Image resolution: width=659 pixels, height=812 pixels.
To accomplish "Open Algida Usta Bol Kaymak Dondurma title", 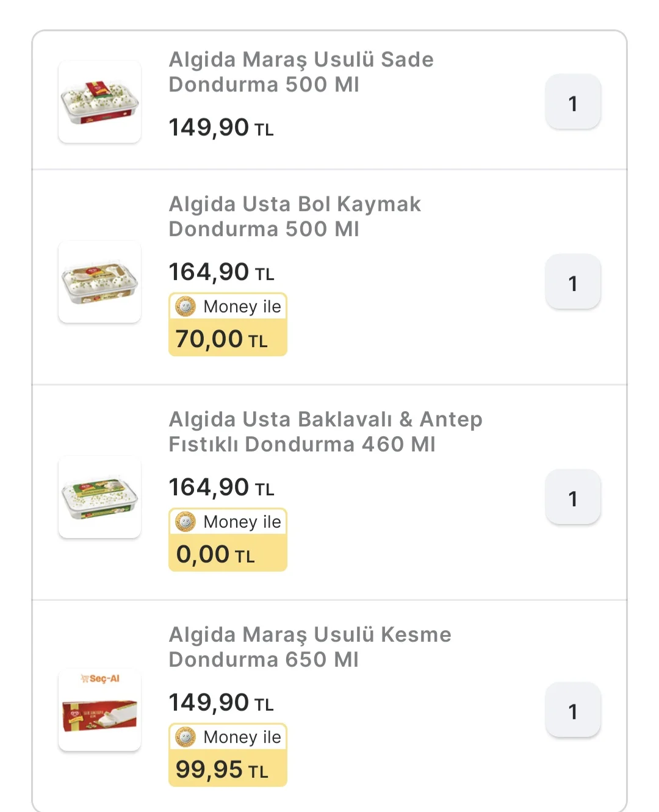I will [295, 217].
